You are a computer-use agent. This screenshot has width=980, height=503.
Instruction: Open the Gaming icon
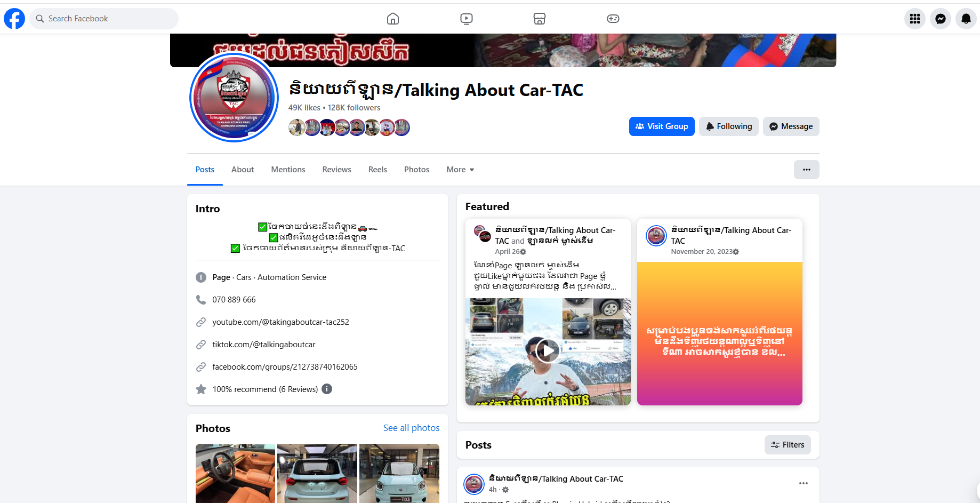click(613, 19)
